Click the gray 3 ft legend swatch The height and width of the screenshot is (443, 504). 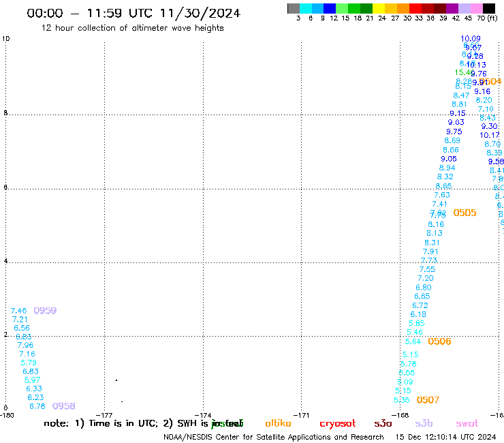click(x=294, y=8)
